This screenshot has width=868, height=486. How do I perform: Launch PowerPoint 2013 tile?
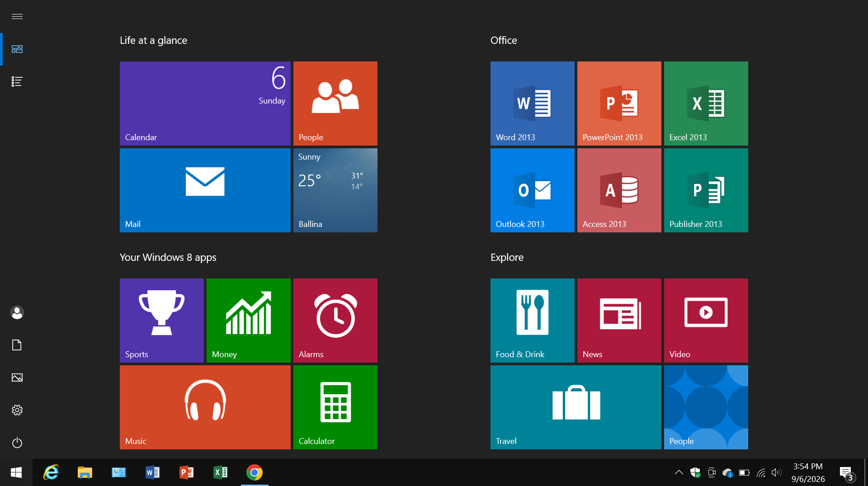point(619,104)
